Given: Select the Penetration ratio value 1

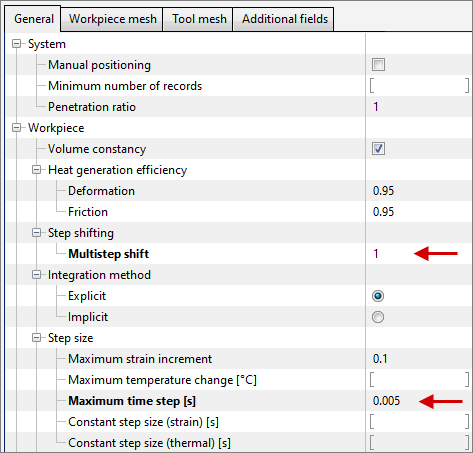Looking at the screenshot, I should pos(376,107).
